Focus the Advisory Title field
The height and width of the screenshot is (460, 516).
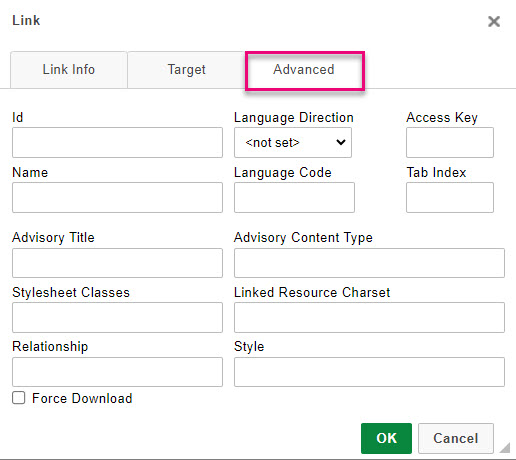click(117, 263)
